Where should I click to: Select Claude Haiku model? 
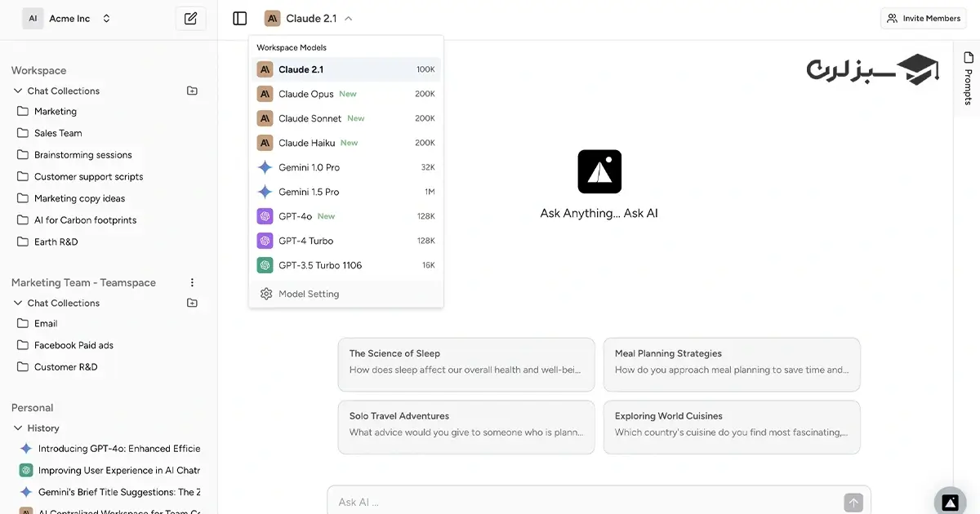[346, 143]
